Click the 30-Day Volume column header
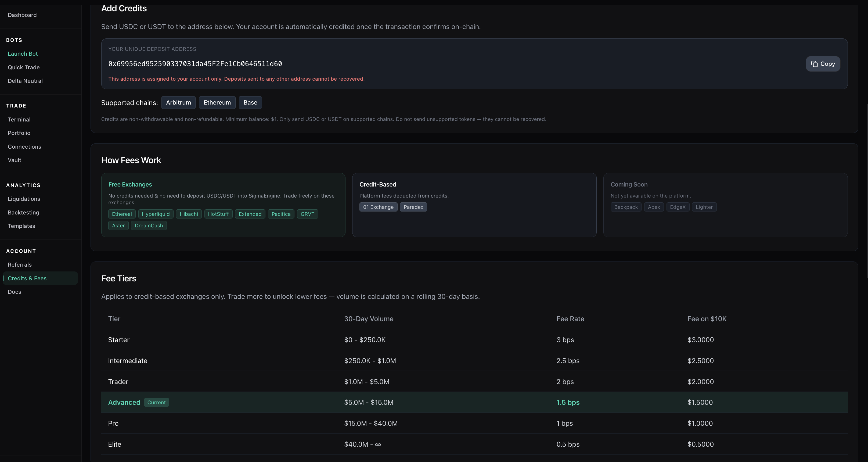 click(x=369, y=319)
